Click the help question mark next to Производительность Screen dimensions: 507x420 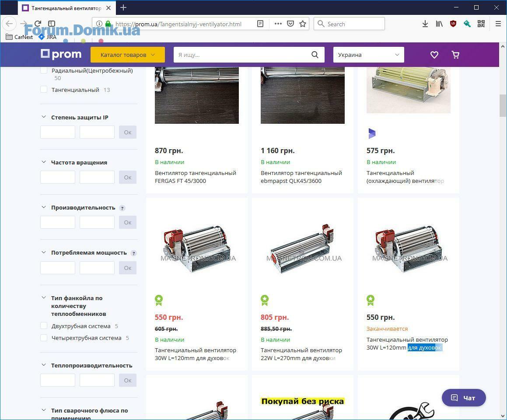click(122, 208)
